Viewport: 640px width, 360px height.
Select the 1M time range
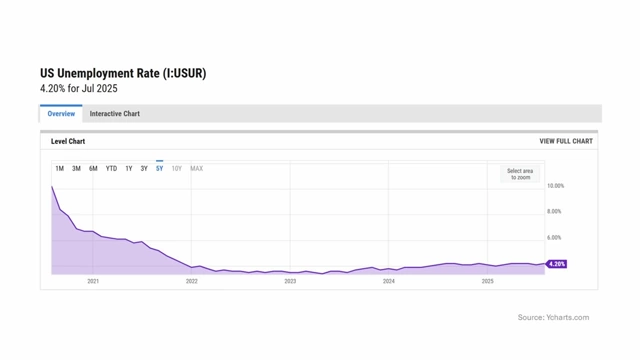tap(60, 169)
